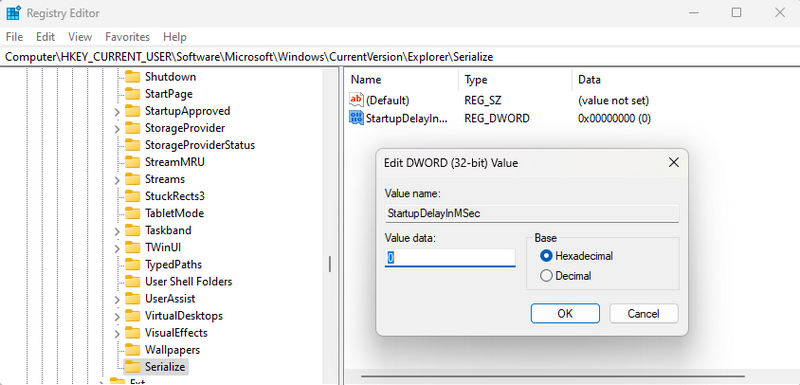Confirm the DWORD edit with OK
This screenshot has height=385, width=800.
tap(565, 314)
